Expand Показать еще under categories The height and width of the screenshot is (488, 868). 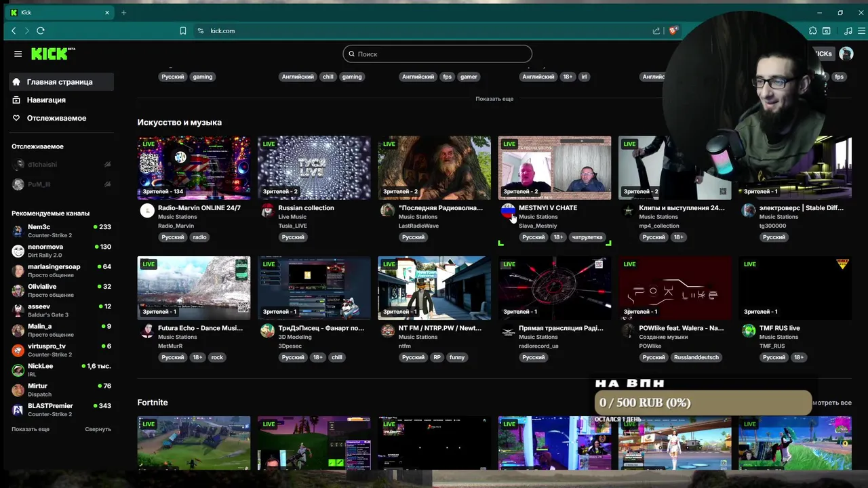tap(494, 99)
